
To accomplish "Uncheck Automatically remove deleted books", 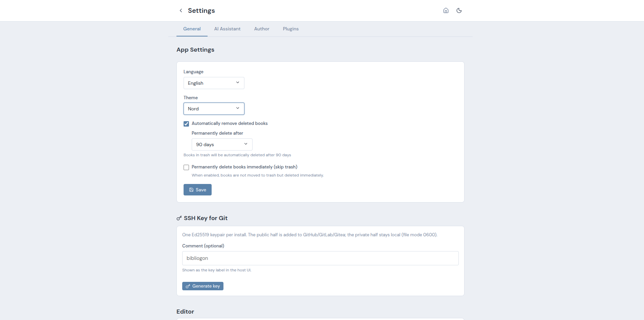I will (x=186, y=124).
